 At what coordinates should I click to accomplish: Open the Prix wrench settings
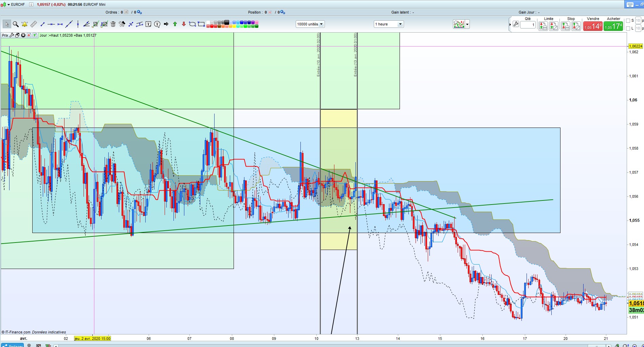coord(12,35)
